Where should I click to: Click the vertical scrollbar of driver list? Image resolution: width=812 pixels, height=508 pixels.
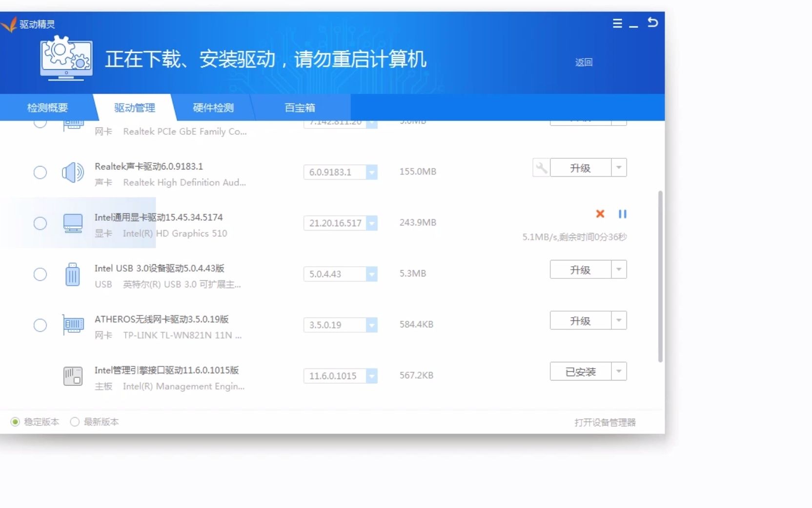point(660,276)
